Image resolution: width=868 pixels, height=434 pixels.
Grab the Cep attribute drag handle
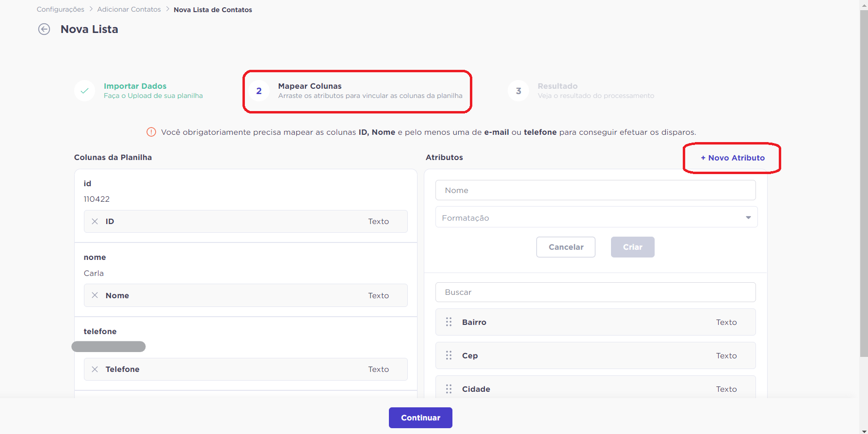coord(449,355)
